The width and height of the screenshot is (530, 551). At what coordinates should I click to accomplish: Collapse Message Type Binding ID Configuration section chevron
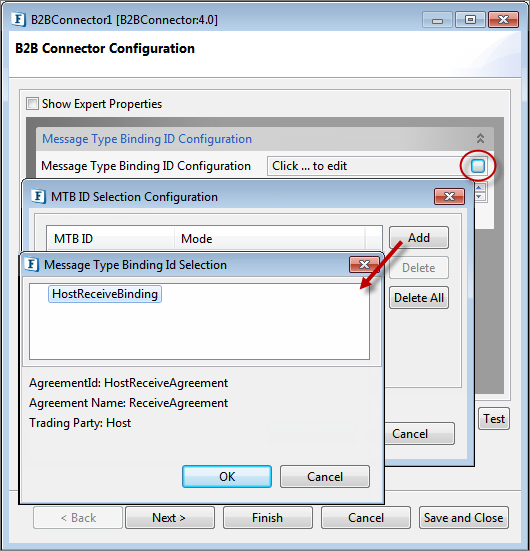[x=480, y=138]
